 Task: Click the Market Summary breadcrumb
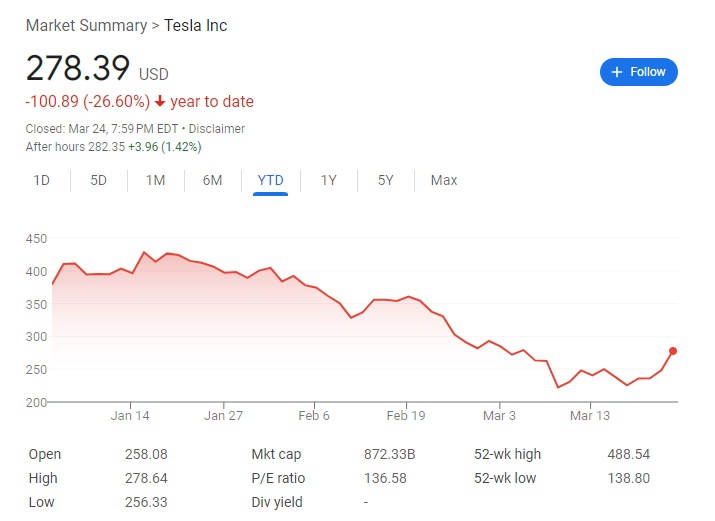(x=85, y=25)
